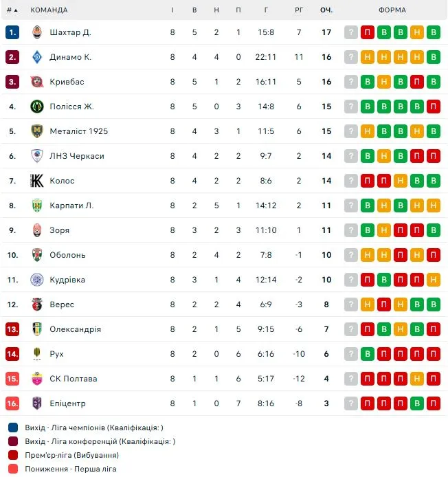Click the position 16 red rank badge
The width and height of the screenshot is (448, 477).
(12, 403)
